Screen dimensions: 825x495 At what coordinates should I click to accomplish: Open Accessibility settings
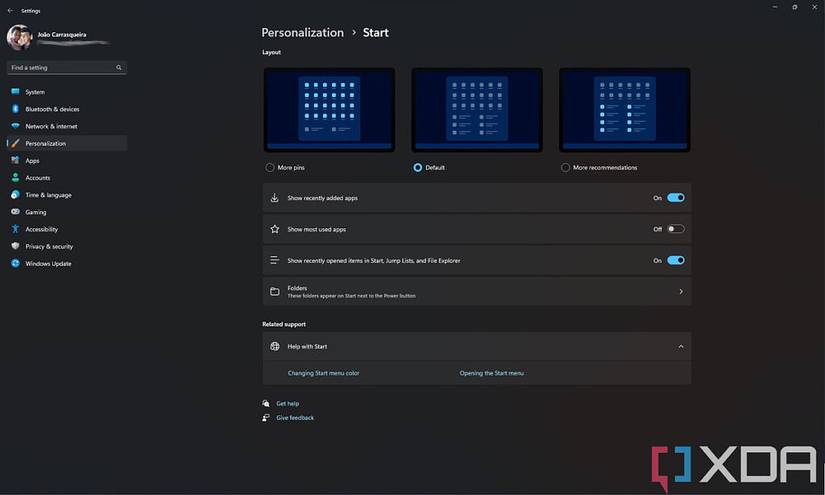(x=67, y=229)
